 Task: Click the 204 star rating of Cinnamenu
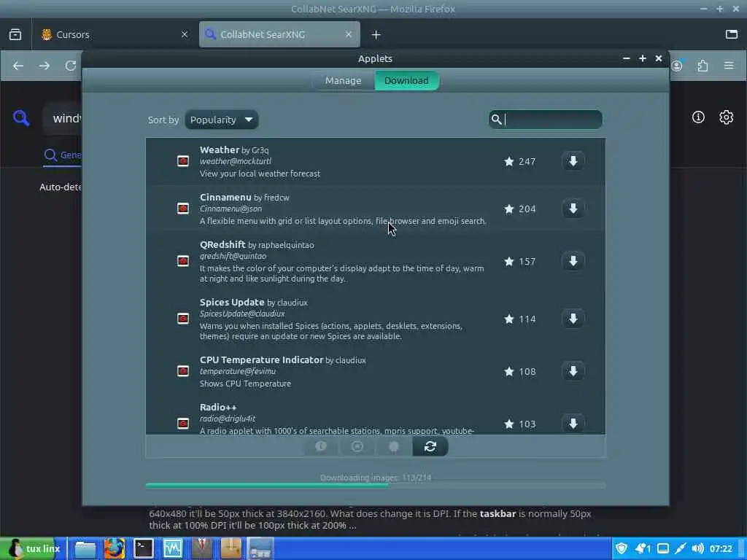point(519,209)
